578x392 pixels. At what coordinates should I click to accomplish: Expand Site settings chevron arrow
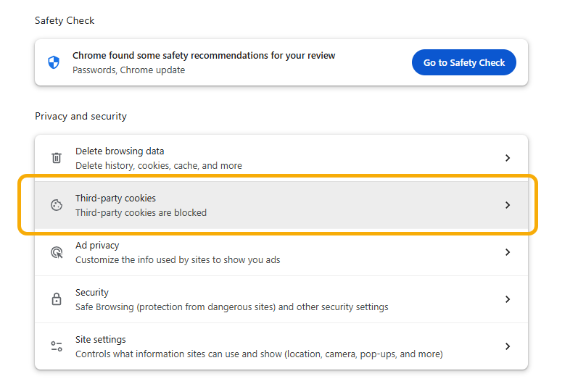pos(508,346)
